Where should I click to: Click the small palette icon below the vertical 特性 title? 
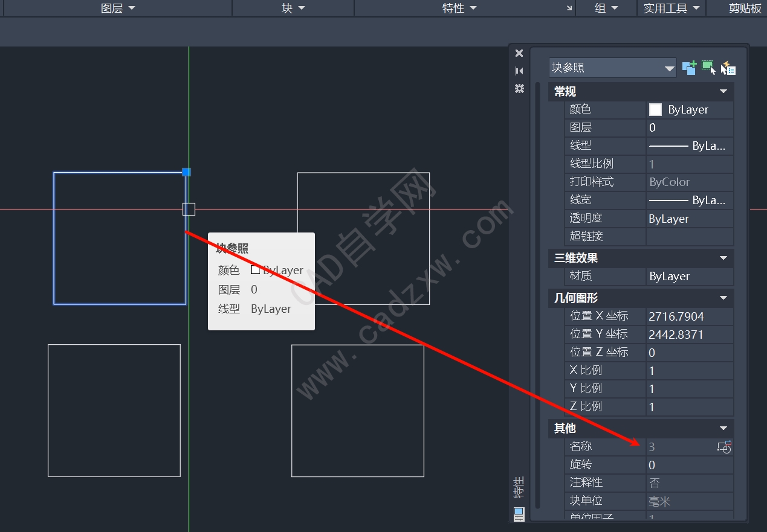(x=519, y=514)
